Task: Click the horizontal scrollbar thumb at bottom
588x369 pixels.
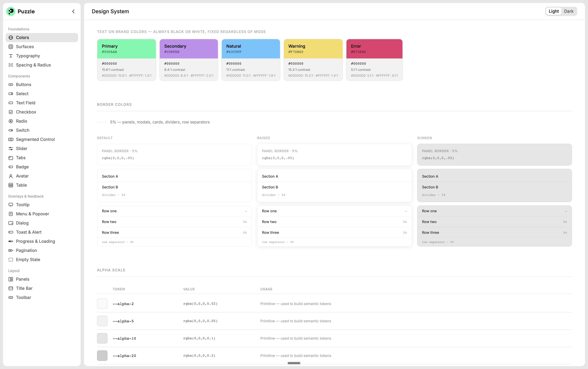Action: pos(294,363)
